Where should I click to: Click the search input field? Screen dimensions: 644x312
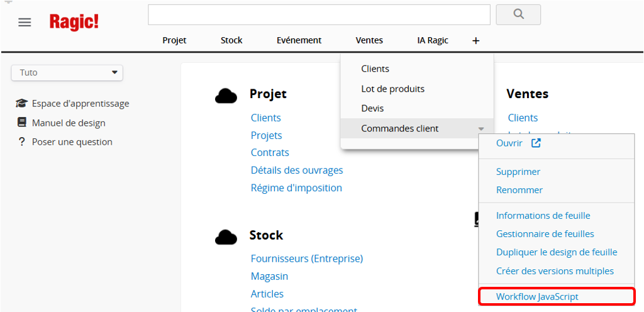[x=319, y=14]
